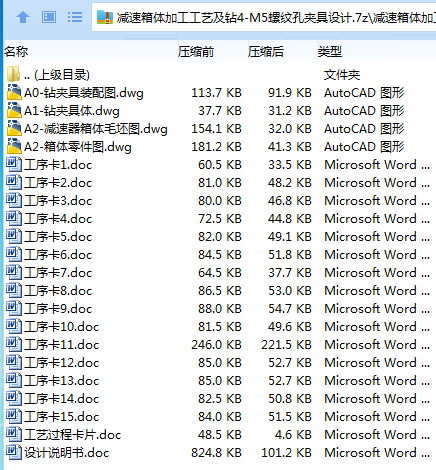Screen dimensions: 436x470
Task: Select file name 工序卡7.doc
Action: click(x=58, y=273)
